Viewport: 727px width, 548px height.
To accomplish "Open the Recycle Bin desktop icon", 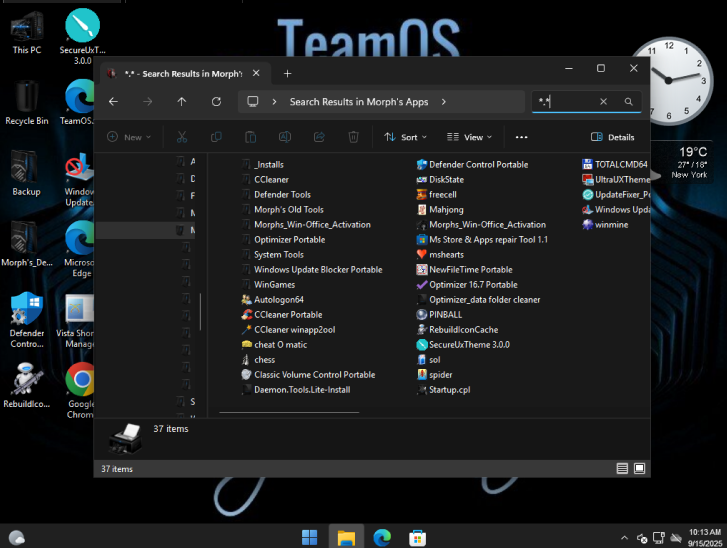I will (x=26, y=103).
